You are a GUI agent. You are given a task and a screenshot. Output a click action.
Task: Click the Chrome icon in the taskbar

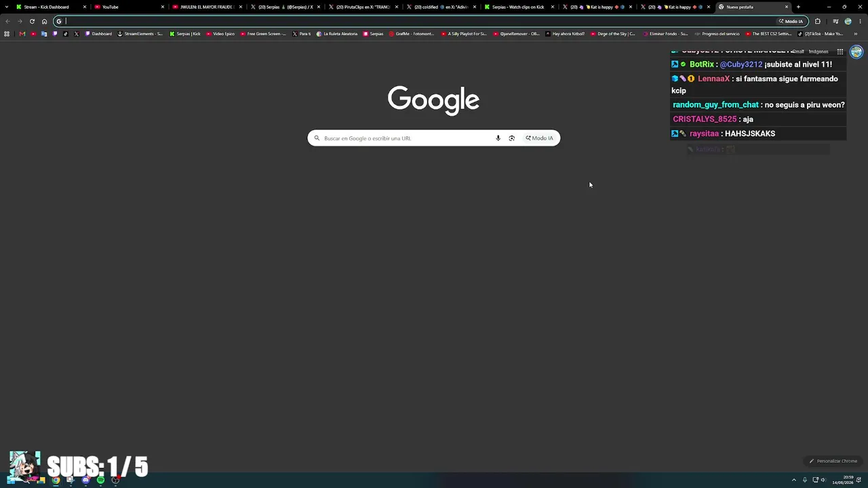(x=56, y=480)
